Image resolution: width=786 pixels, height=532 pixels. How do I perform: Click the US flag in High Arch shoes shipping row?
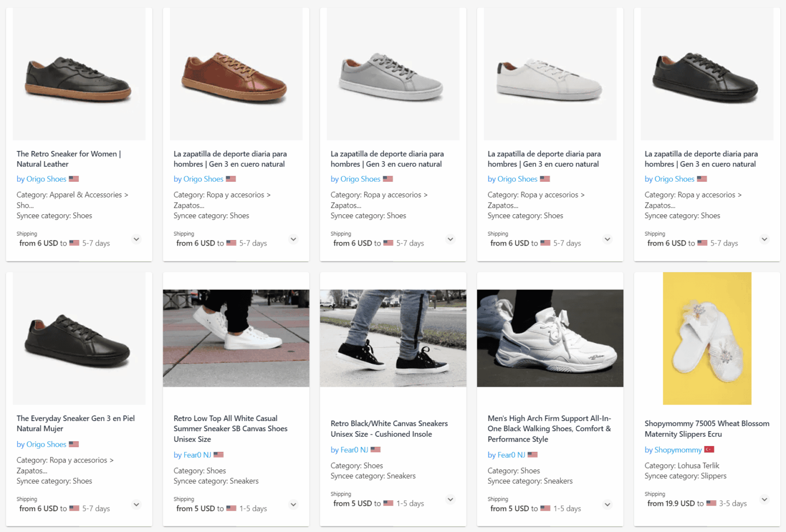pos(544,508)
